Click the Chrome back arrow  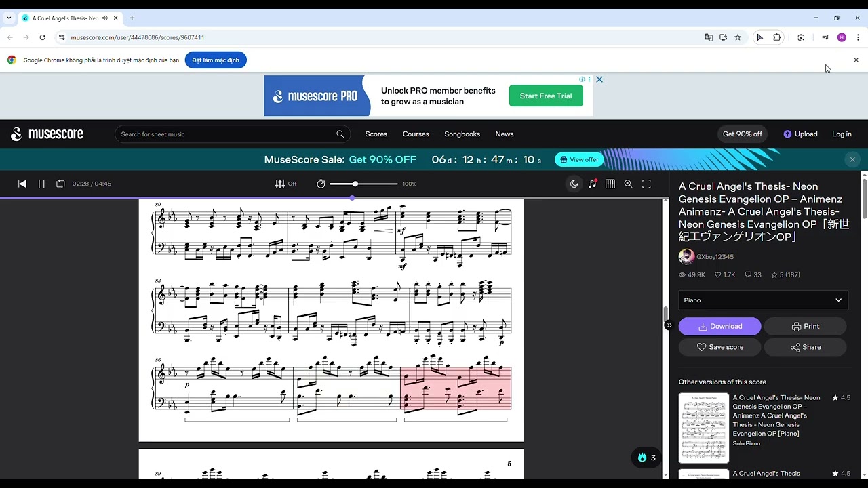click(x=10, y=37)
